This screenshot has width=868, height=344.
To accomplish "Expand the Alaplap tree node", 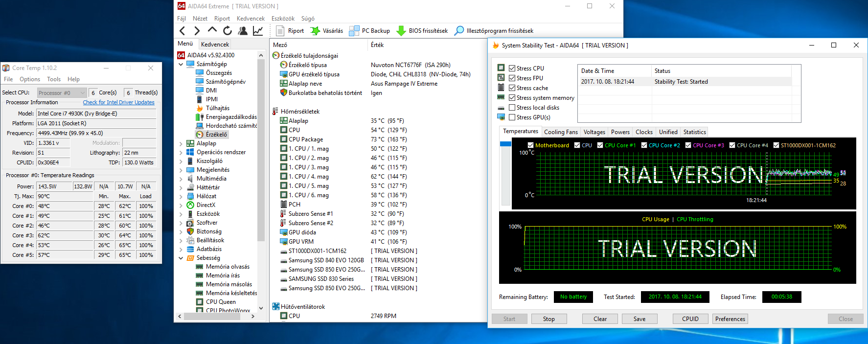I will pyautogui.click(x=181, y=143).
